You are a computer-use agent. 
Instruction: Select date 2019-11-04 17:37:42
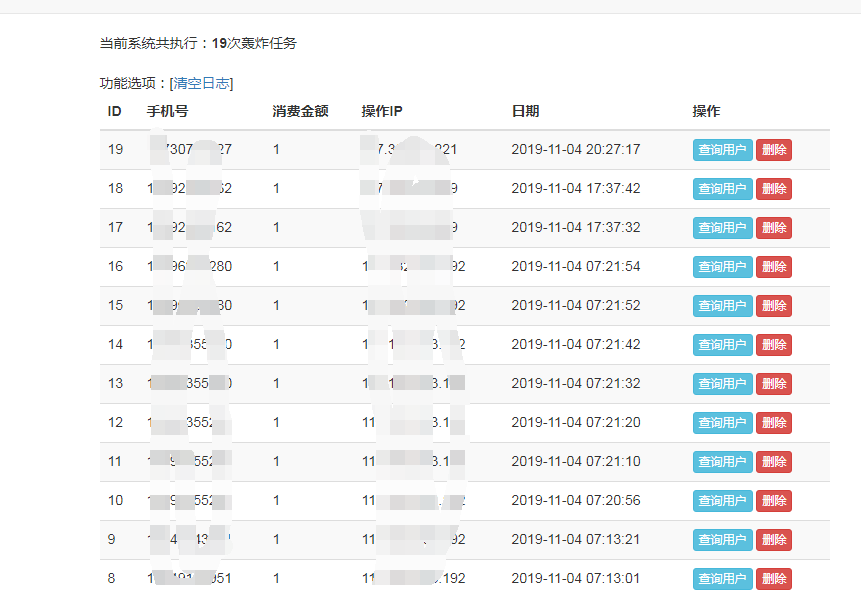tap(575, 188)
